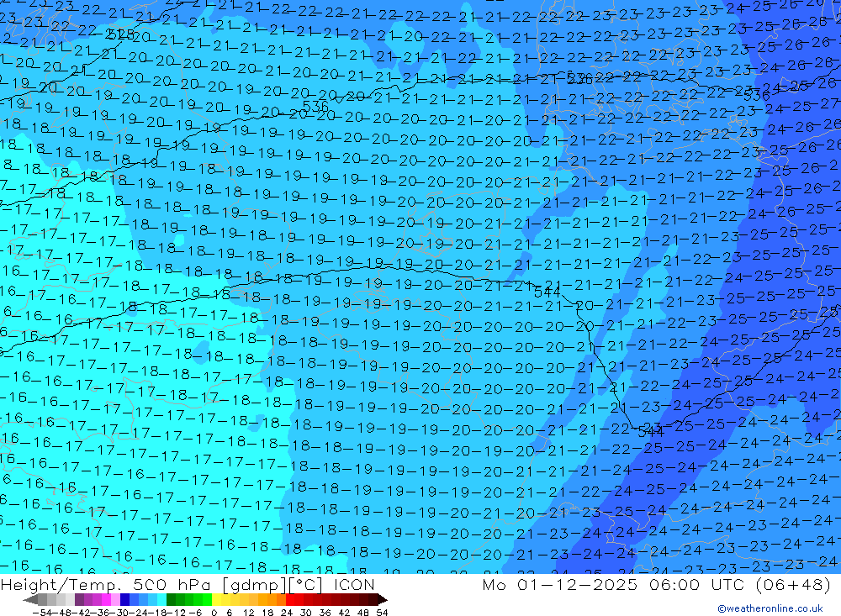
Task: Click the '0' label on the color scale
Action: (214, 613)
